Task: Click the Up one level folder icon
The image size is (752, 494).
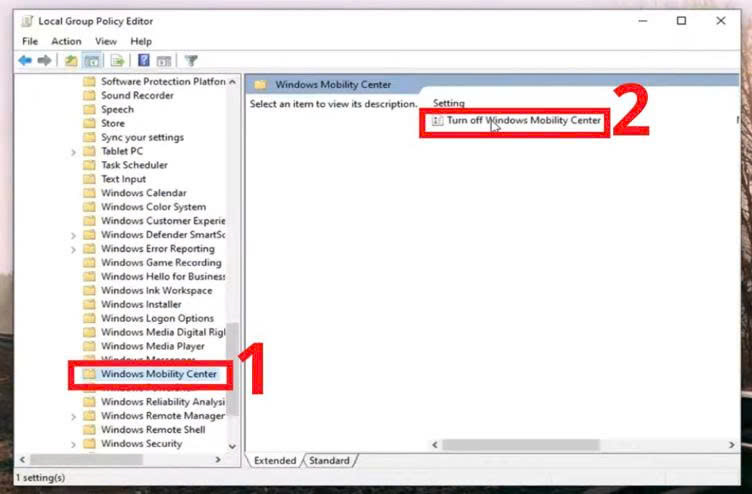Action: point(71,61)
